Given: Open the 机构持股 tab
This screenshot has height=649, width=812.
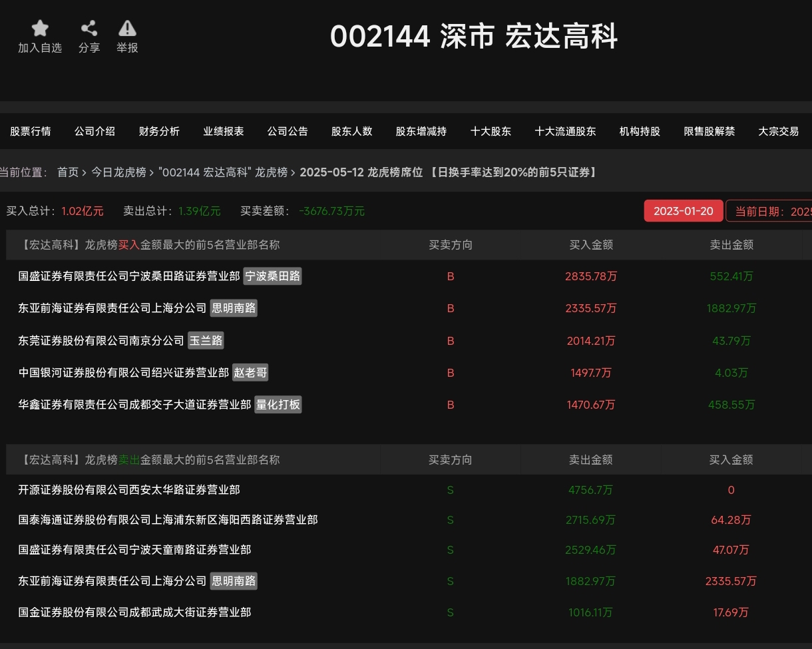Looking at the screenshot, I should (x=640, y=131).
